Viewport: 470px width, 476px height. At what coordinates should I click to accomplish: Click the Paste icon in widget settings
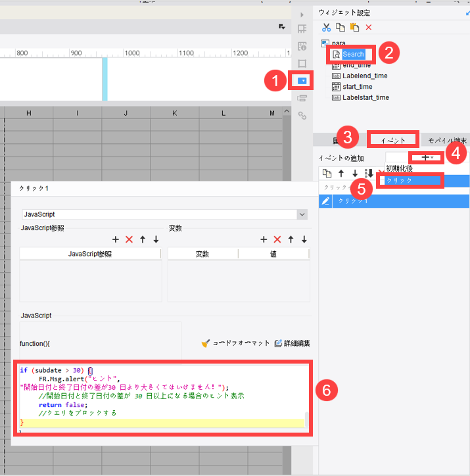pos(354,28)
